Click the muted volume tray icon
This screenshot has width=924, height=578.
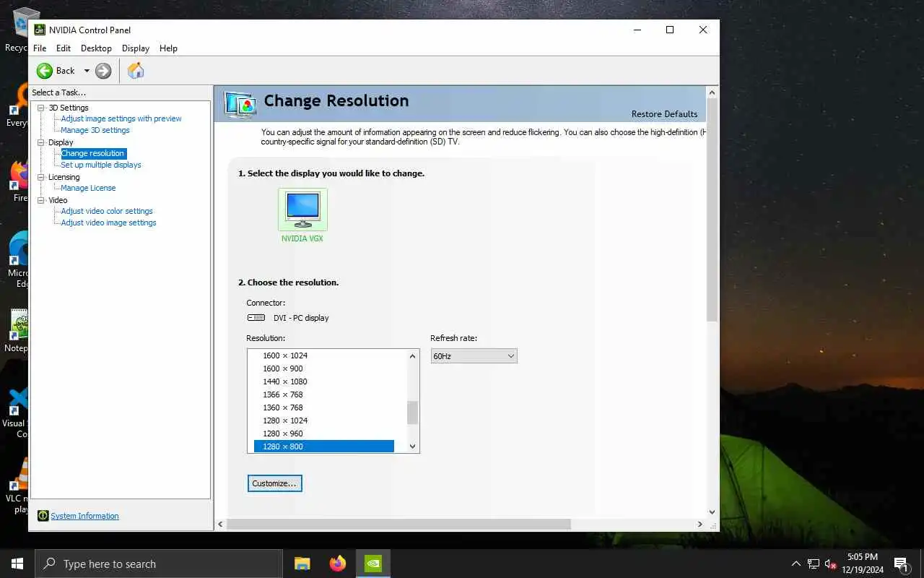tap(830, 564)
